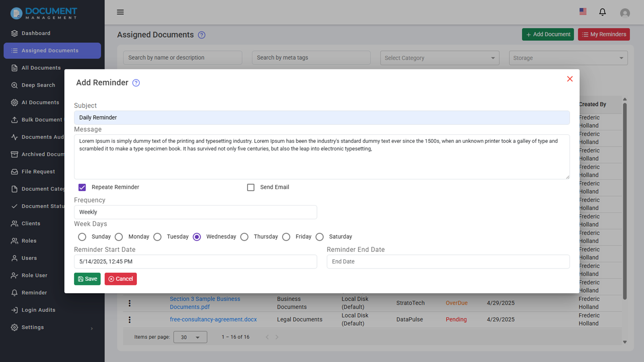Change the items per page dropdown
644x362 pixels.
[x=190, y=337]
